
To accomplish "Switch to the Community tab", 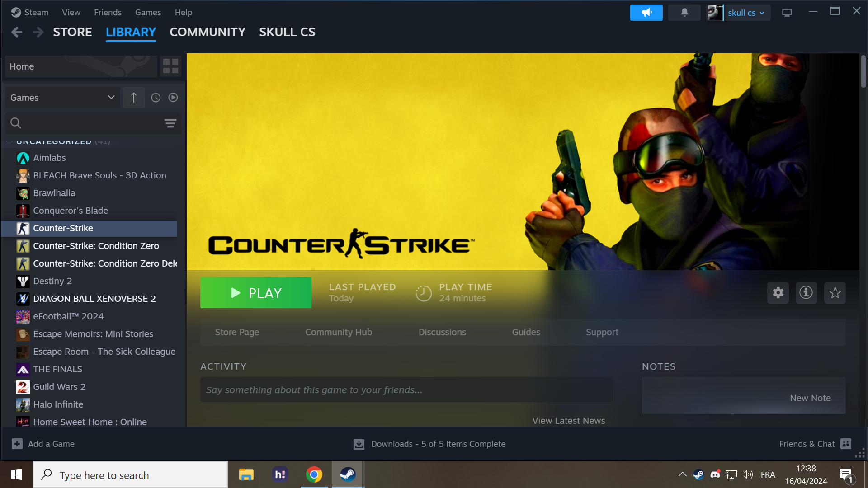I will [x=207, y=32].
